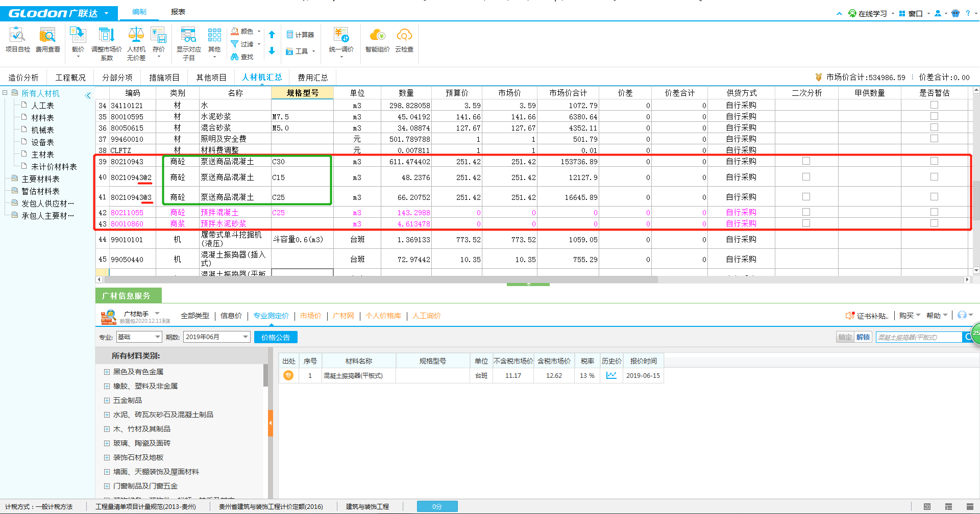The width and height of the screenshot is (980, 514).
Task: Open the 证书补贴 announcement link
Action: coord(868,316)
